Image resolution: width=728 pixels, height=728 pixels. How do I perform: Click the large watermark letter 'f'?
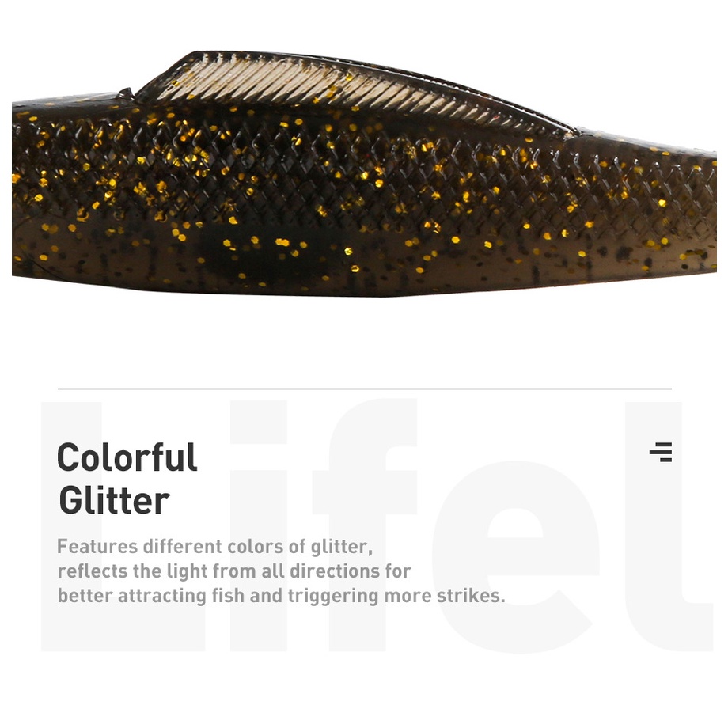[364, 525]
